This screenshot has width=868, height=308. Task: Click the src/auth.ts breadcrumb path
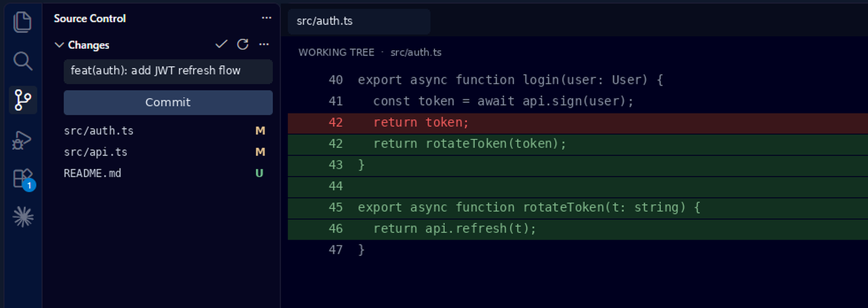click(x=416, y=52)
